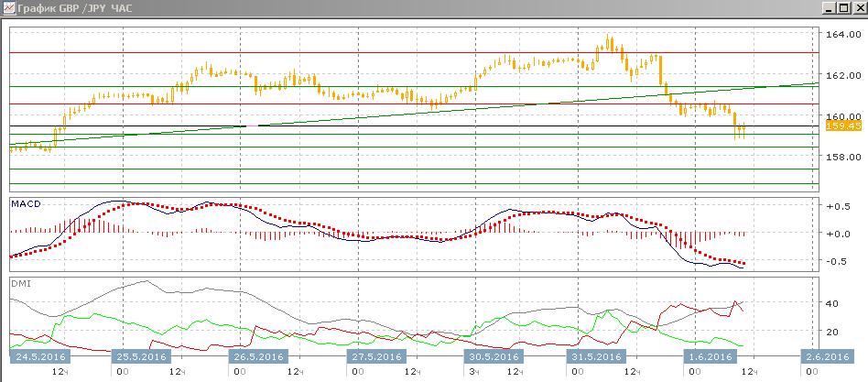Click the +0.0 MACD scale value
The height and width of the screenshot is (382, 868).
(838, 234)
